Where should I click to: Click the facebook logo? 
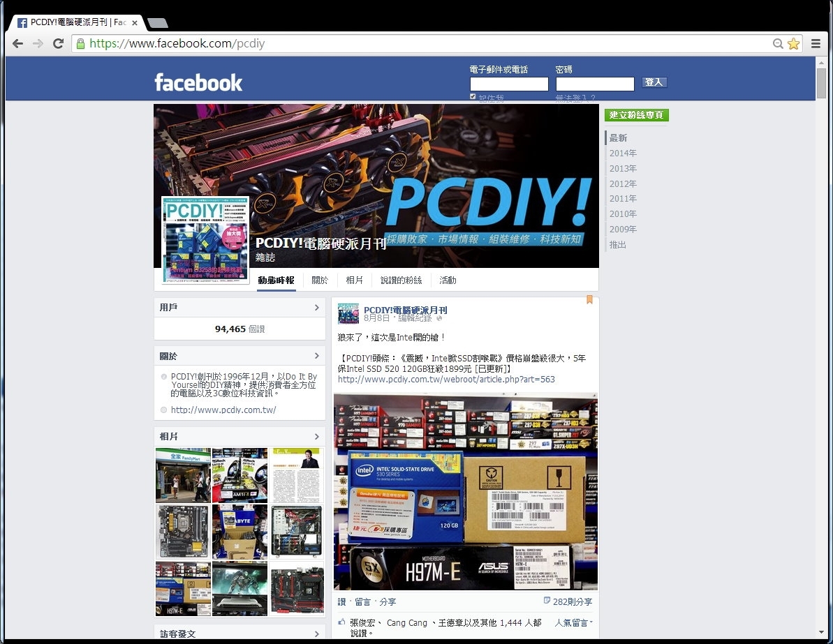tap(198, 82)
